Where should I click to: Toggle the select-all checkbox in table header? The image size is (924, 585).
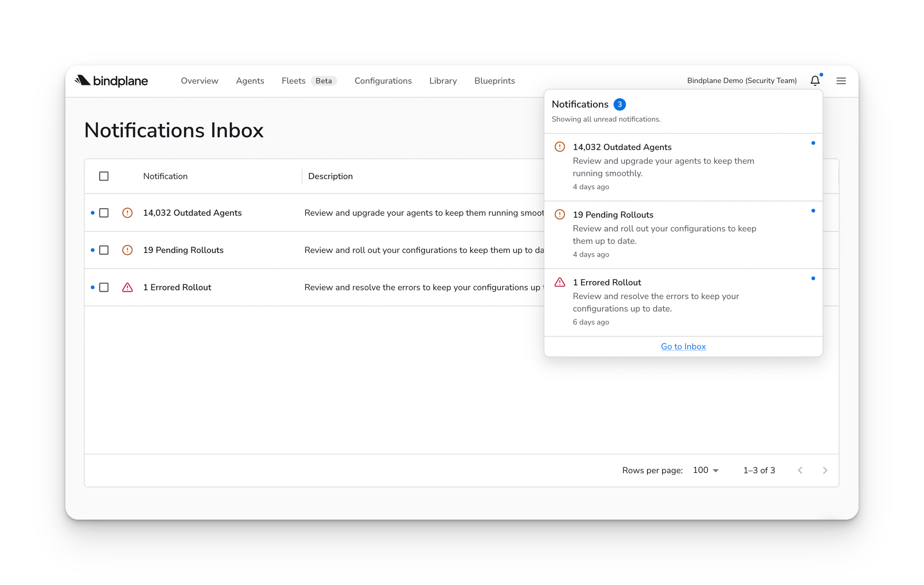point(104,176)
